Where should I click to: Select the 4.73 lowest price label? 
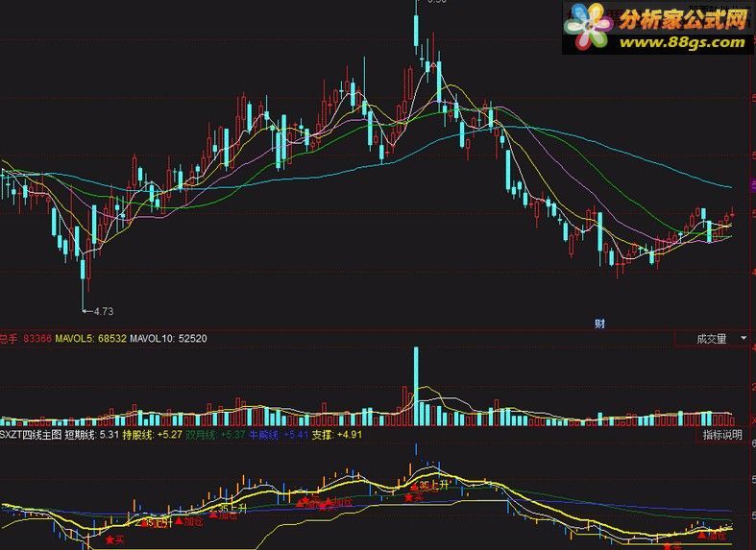[x=103, y=311]
